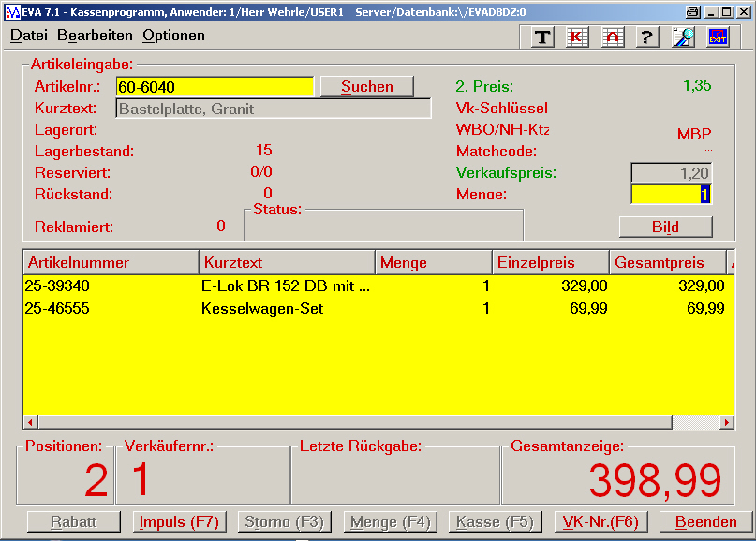756x541 pixels.
Task: Click the printer icon in the title bar
Action: 693,12
